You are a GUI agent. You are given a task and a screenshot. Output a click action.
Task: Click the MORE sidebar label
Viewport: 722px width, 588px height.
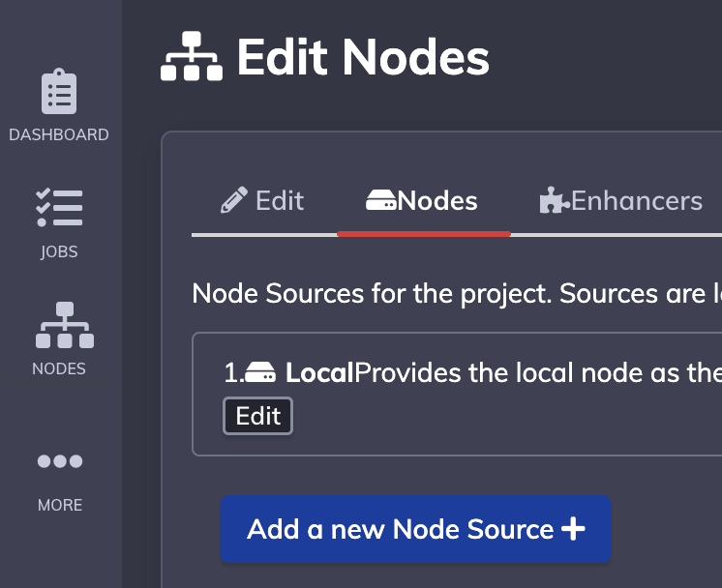(x=60, y=505)
